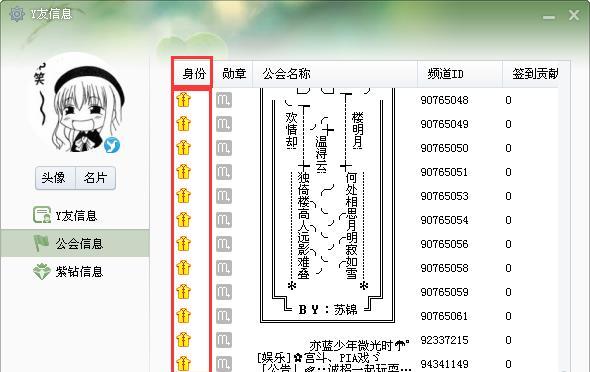Click the identity shirt icon in row 90765056

[x=183, y=244]
